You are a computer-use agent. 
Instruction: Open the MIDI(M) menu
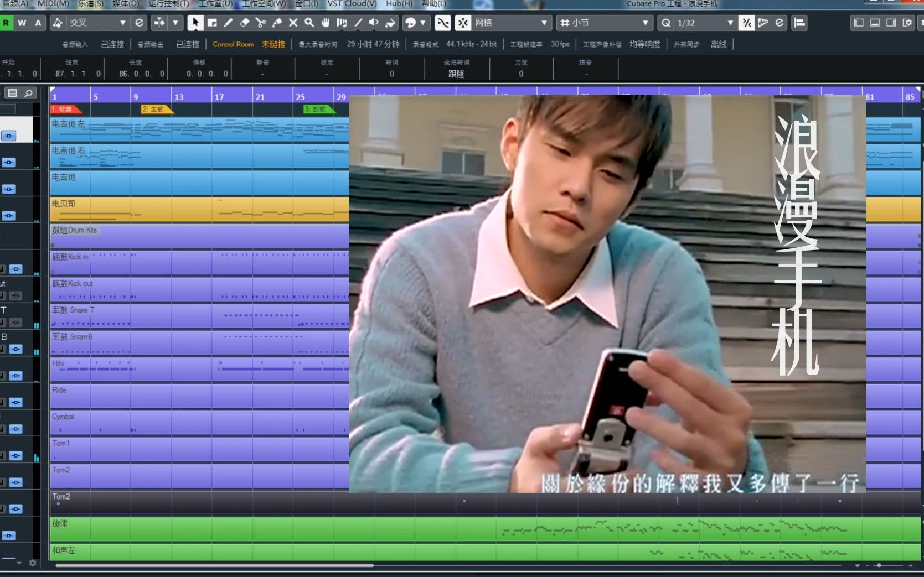tap(54, 4)
